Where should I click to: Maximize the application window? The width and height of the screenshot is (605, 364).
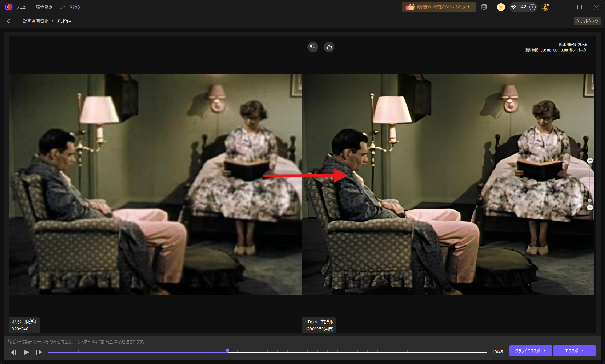pyautogui.click(x=579, y=7)
